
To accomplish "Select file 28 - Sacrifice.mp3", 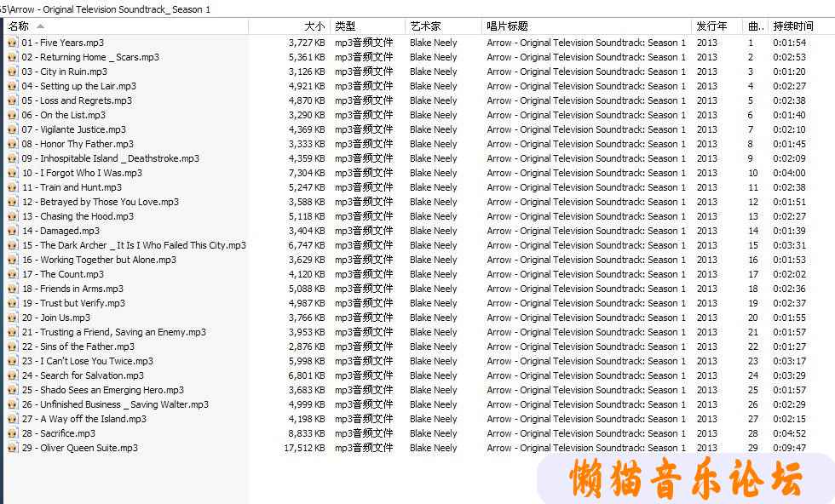I will pyautogui.click(x=59, y=433).
